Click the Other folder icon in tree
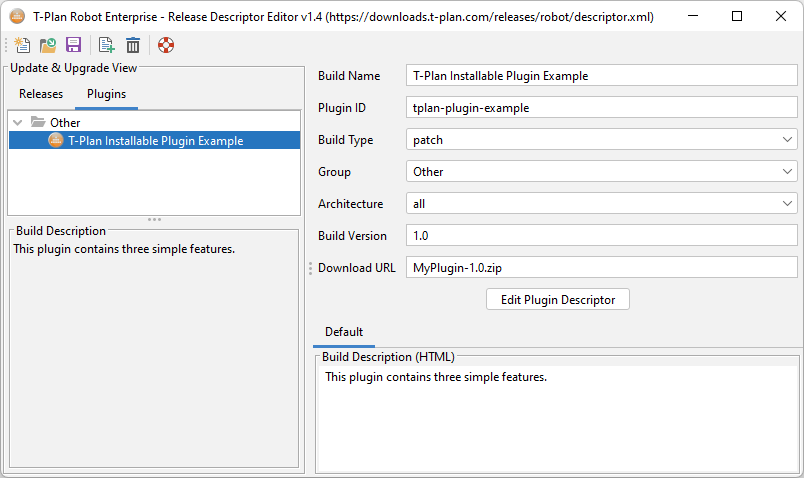804x478 pixels. click(38, 123)
